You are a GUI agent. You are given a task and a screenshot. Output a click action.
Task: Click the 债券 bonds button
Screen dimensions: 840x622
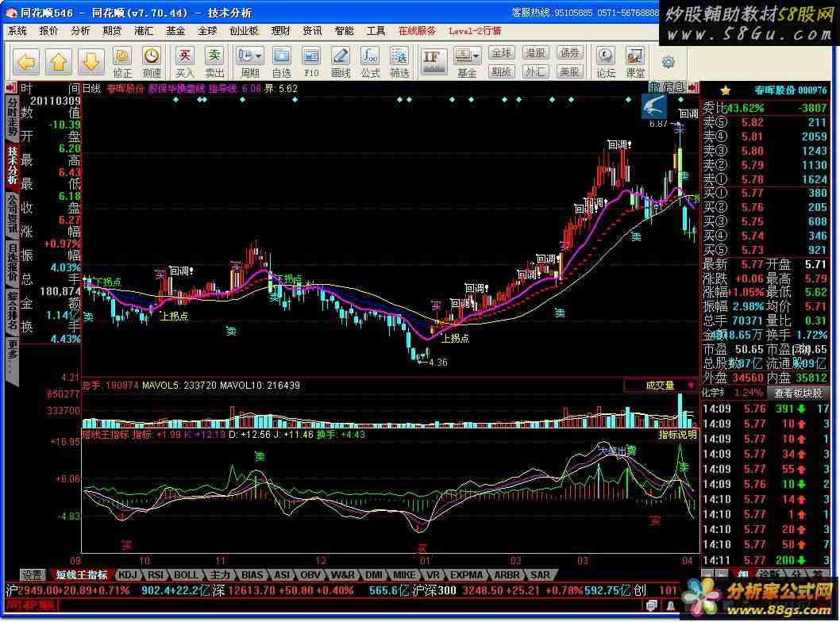(569, 52)
